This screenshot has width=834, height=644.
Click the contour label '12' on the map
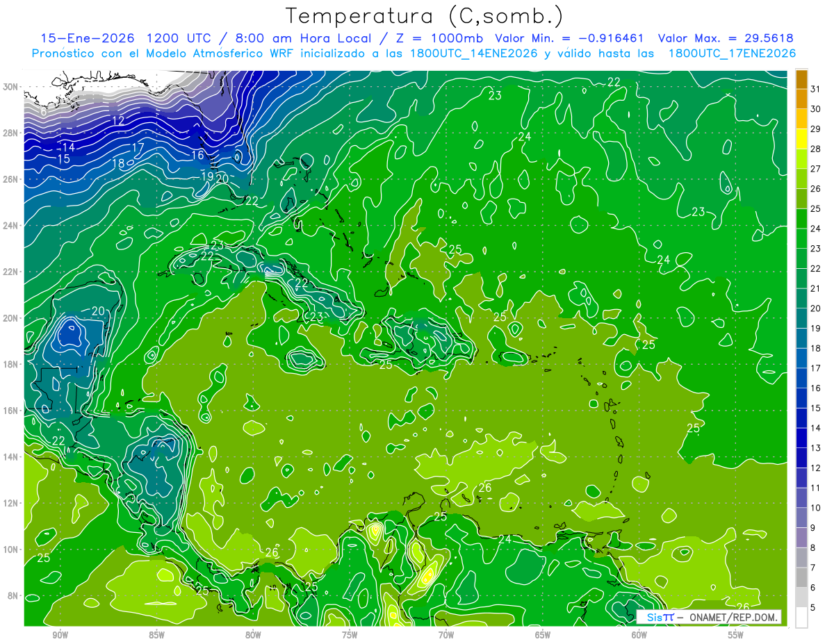(118, 121)
